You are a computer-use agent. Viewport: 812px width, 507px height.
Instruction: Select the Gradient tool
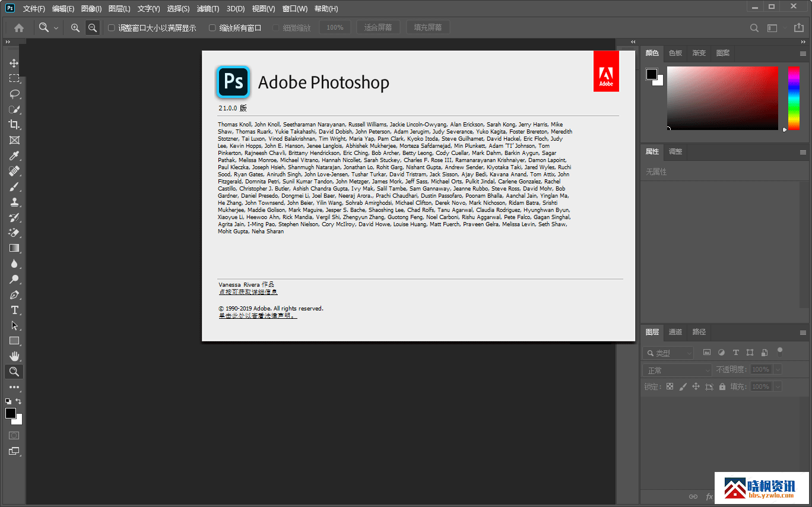(x=14, y=248)
